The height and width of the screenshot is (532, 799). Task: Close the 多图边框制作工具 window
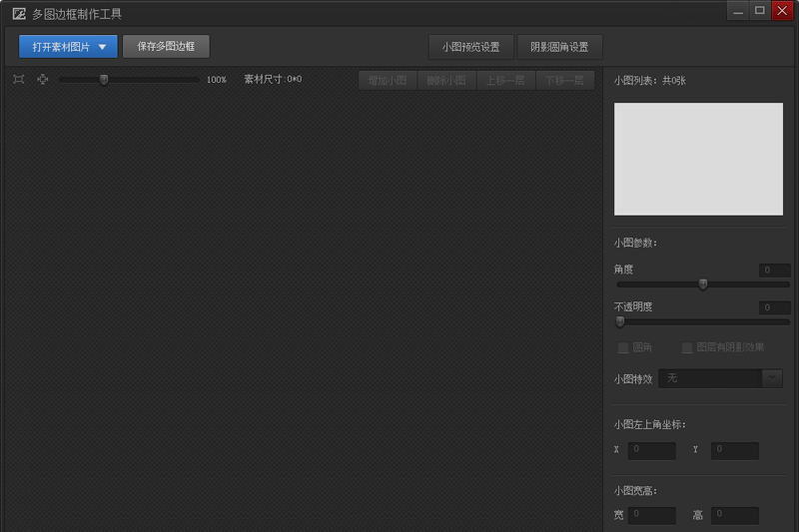click(782, 11)
